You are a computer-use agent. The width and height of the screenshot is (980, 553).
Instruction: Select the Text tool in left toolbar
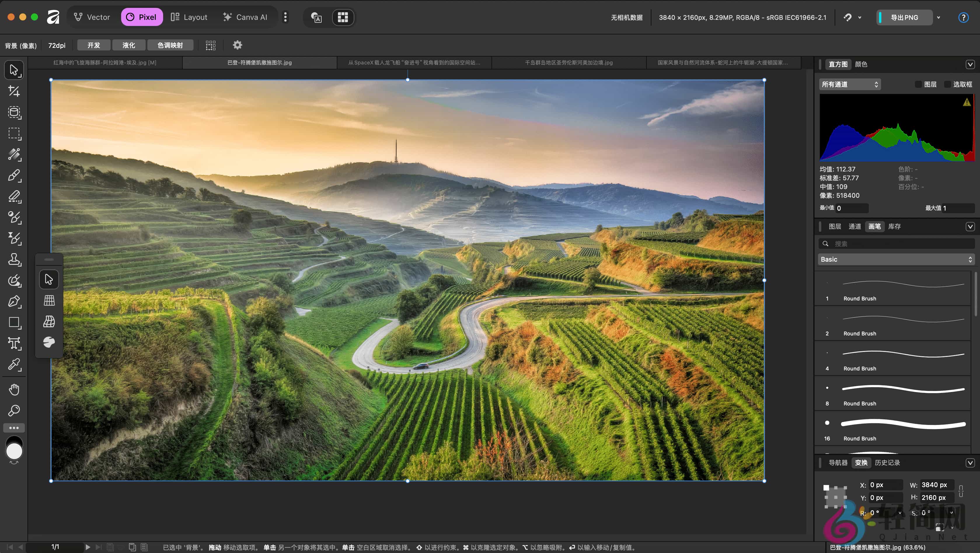tap(14, 344)
